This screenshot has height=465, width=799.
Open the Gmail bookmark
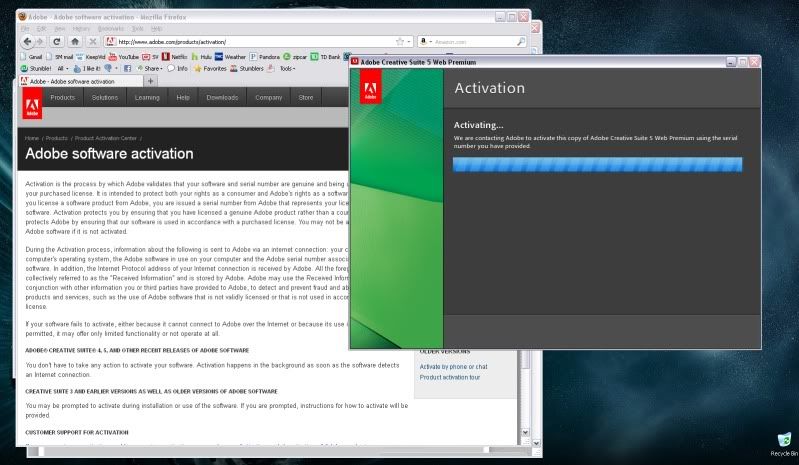[x=31, y=57]
